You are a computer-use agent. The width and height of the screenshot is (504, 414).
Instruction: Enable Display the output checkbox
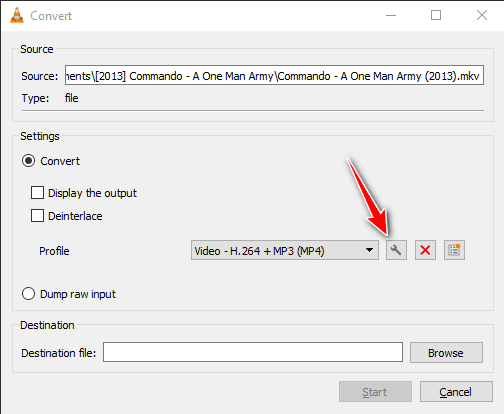[x=37, y=193]
